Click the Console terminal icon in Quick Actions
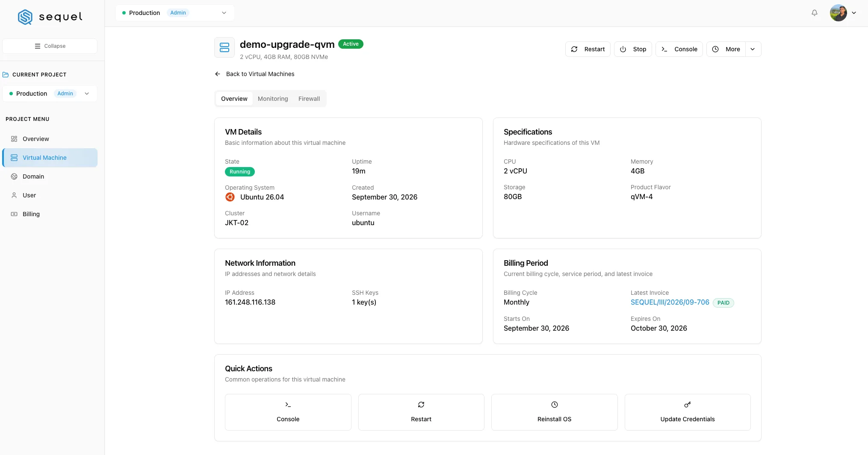Screen dimensions: 868x455 (x=288, y=405)
